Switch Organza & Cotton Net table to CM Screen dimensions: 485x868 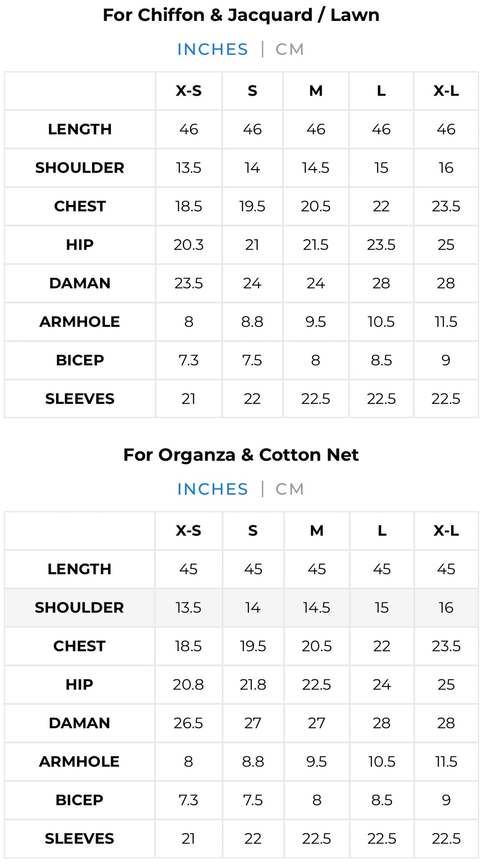[290, 489]
